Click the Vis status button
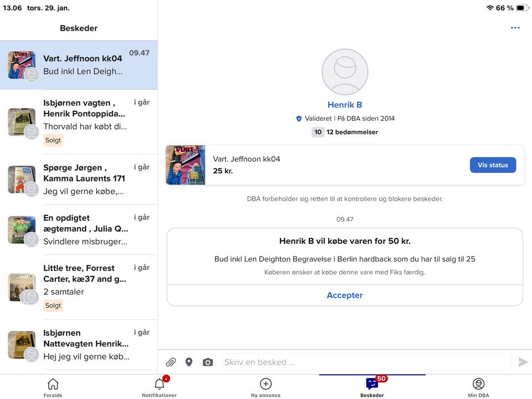Screen dimensions: 532x399 pyautogui.click(x=493, y=165)
